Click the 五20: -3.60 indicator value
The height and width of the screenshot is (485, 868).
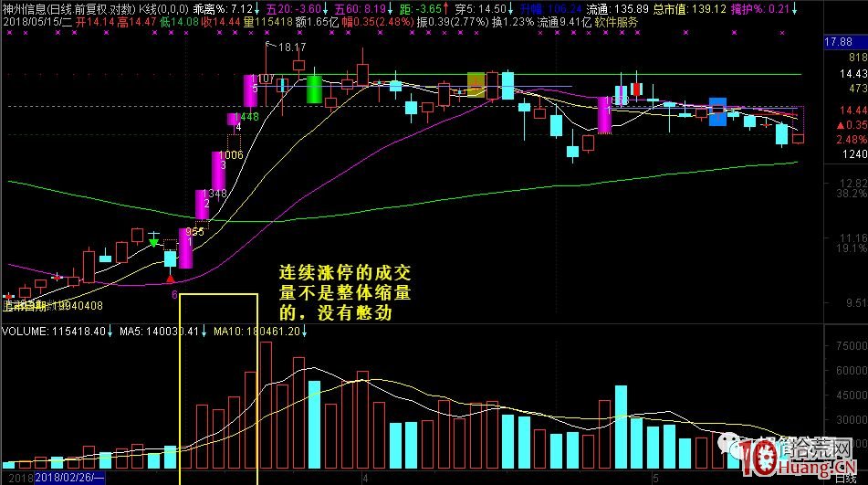(x=293, y=9)
